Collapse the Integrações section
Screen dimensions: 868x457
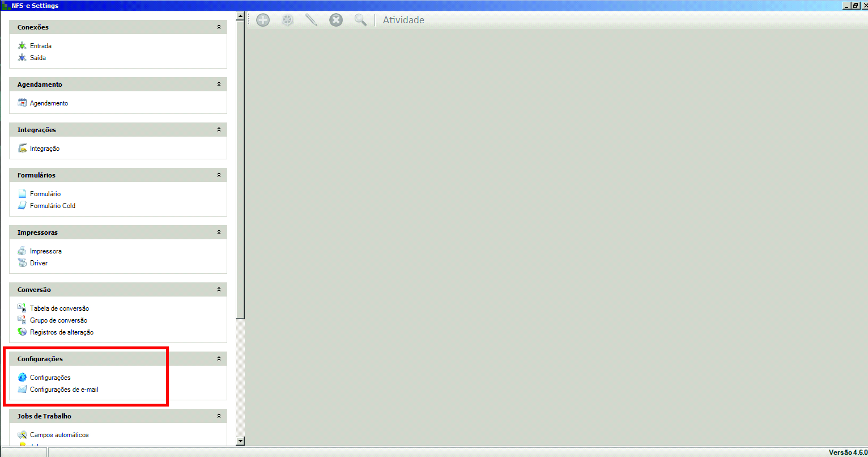219,130
